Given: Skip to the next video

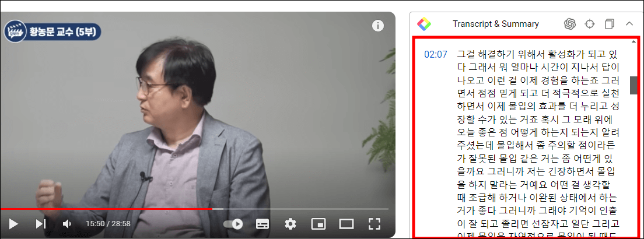Looking at the screenshot, I should 41,224.
